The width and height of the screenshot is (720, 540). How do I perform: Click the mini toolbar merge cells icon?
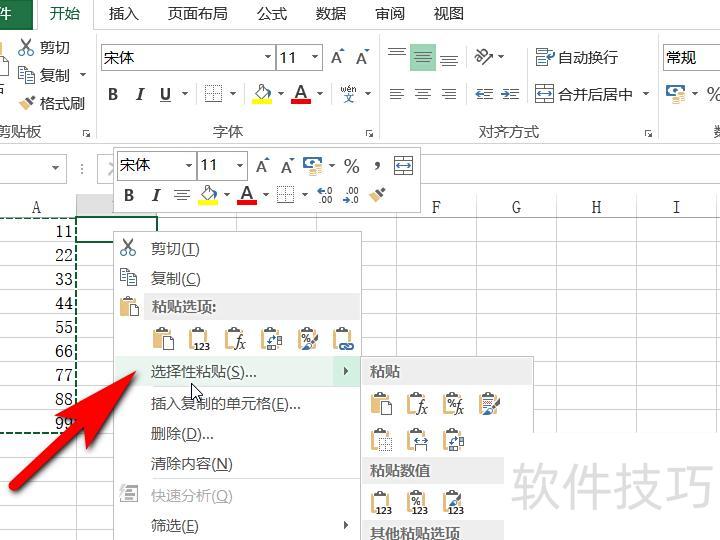pyautogui.click(x=404, y=166)
